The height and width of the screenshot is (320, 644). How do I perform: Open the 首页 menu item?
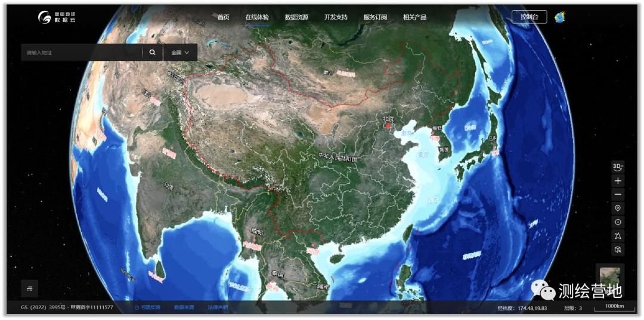(223, 17)
